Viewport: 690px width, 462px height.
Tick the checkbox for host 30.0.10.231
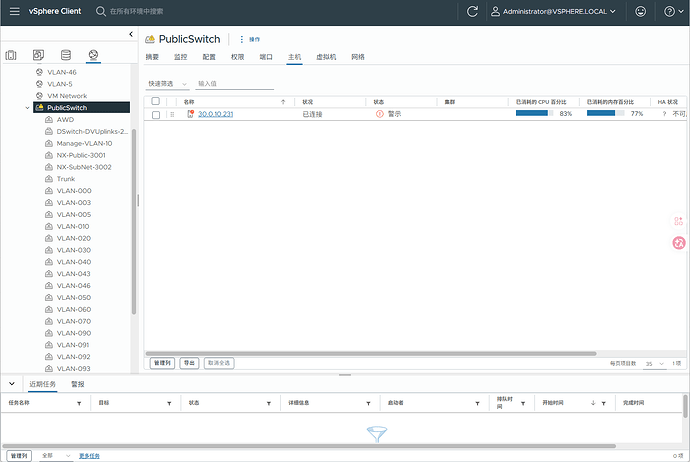click(156, 115)
